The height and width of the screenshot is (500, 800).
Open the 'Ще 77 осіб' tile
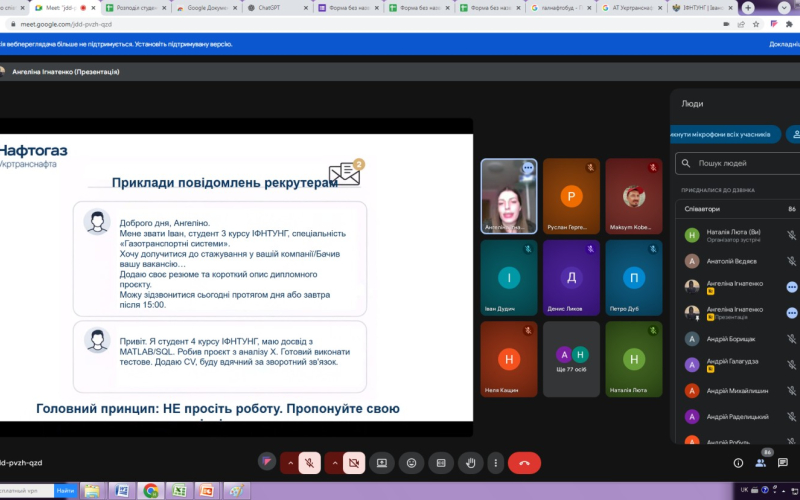[x=571, y=359]
